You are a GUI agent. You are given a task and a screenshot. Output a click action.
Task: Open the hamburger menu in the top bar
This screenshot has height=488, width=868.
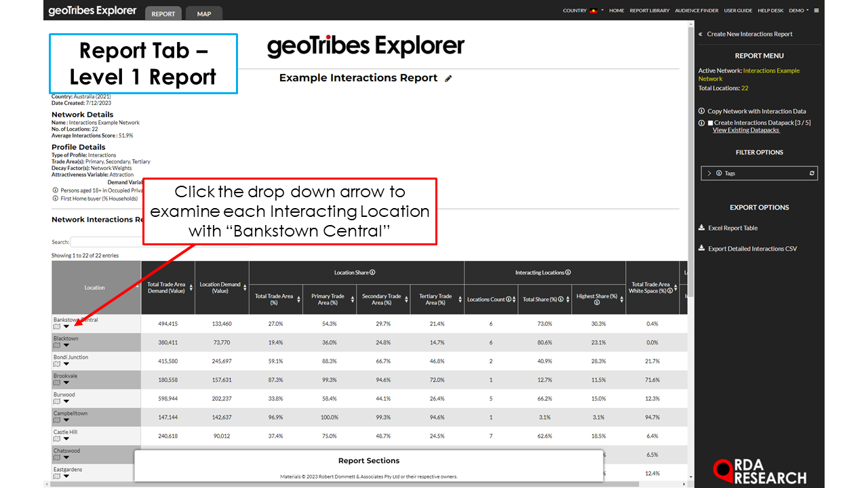pos(816,11)
